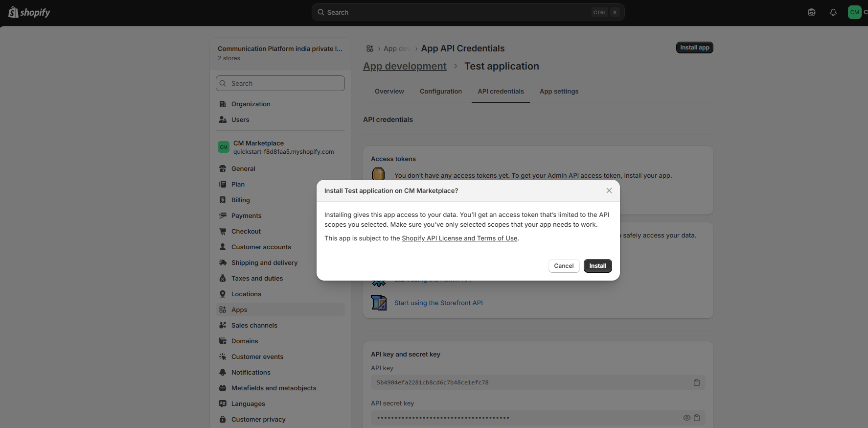Expand the Communication Platform organization switcher
This screenshot has width=868, height=428.
pyautogui.click(x=280, y=53)
